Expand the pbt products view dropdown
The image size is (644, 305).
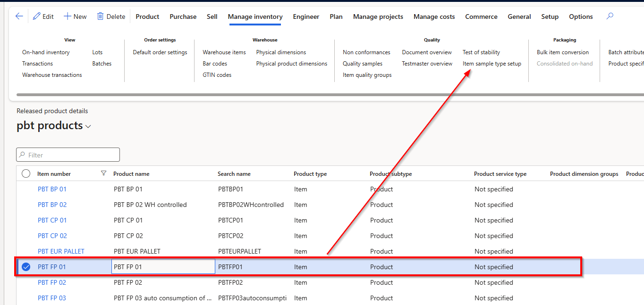pos(88,126)
